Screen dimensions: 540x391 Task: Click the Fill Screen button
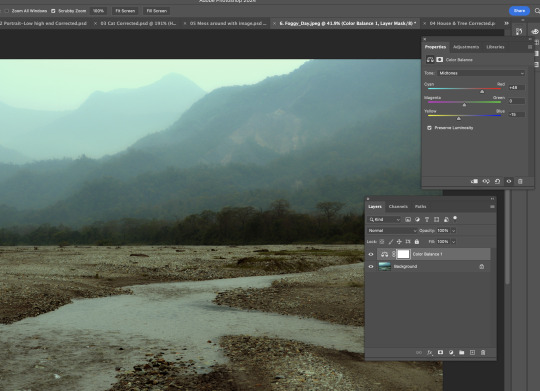click(x=157, y=11)
